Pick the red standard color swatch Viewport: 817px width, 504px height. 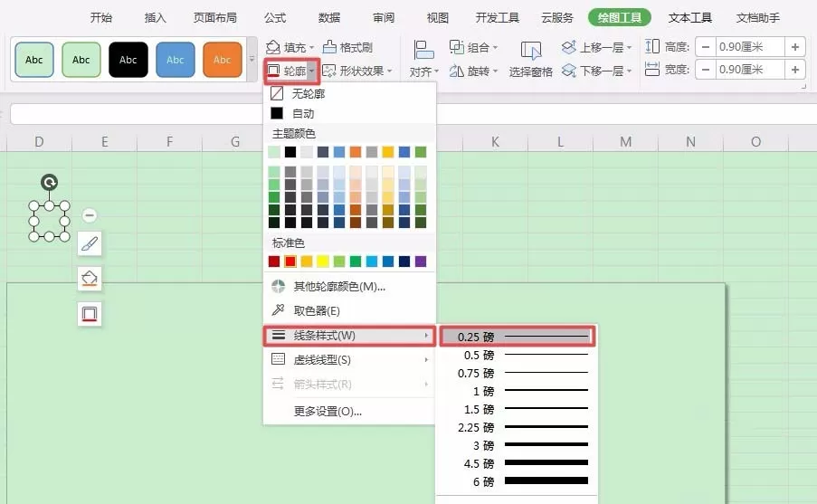[290, 262]
